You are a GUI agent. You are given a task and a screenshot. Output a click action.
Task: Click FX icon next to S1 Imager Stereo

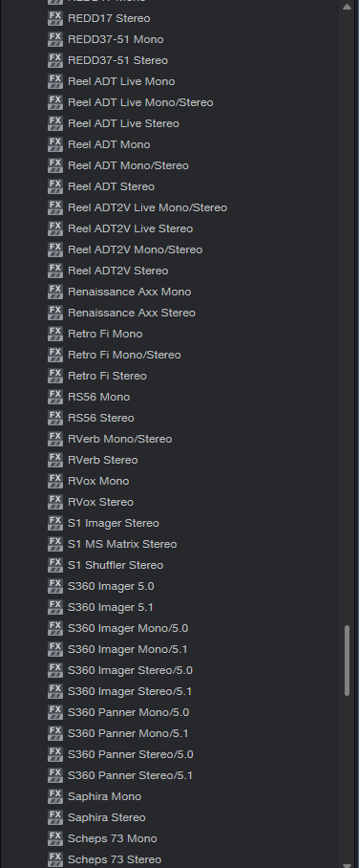pos(55,523)
